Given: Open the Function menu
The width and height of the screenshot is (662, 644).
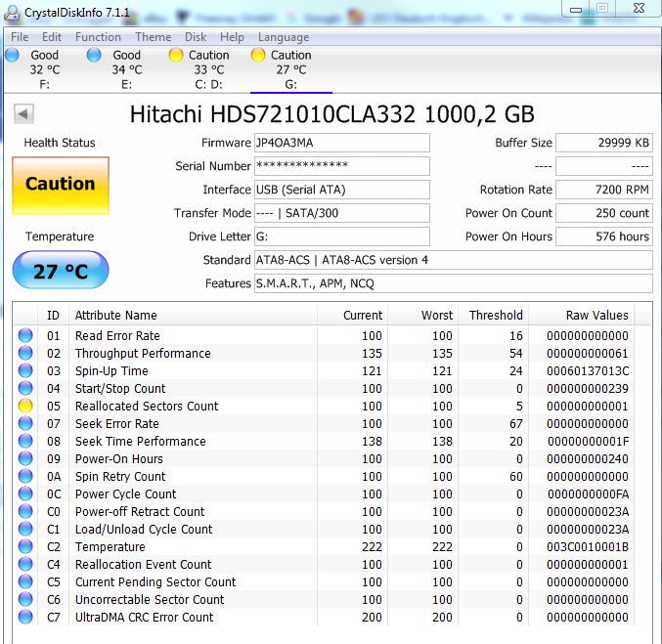Looking at the screenshot, I should pos(98,37).
